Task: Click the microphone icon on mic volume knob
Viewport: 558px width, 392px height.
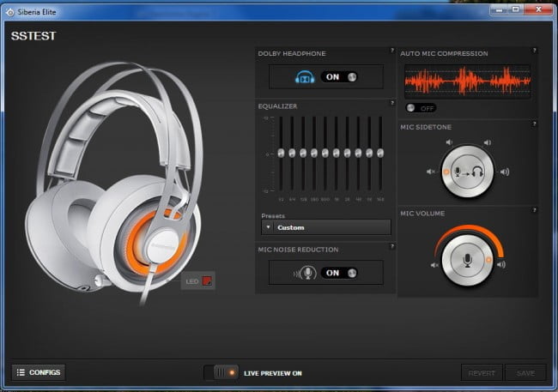Action: tap(468, 261)
